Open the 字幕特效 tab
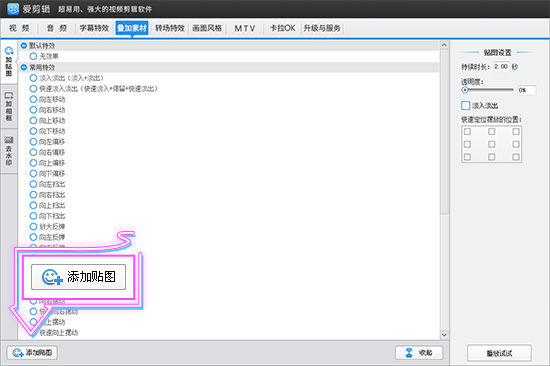The width and height of the screenshot is (550, 366). click(x=94, y=28)
